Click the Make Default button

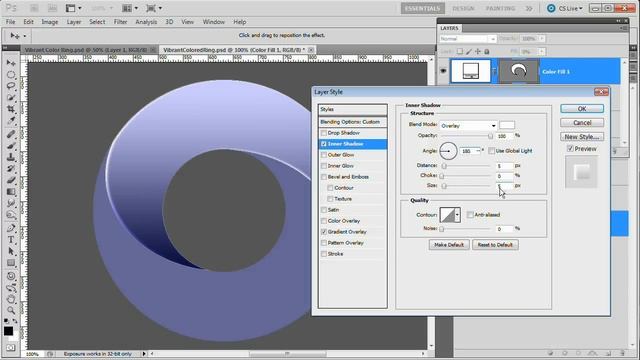click(449, 245)
